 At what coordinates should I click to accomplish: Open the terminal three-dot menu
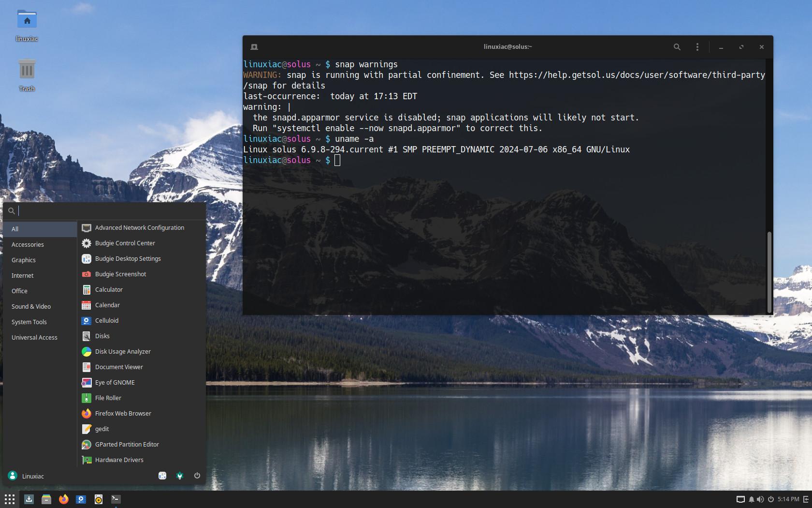[x=697, y=47]
